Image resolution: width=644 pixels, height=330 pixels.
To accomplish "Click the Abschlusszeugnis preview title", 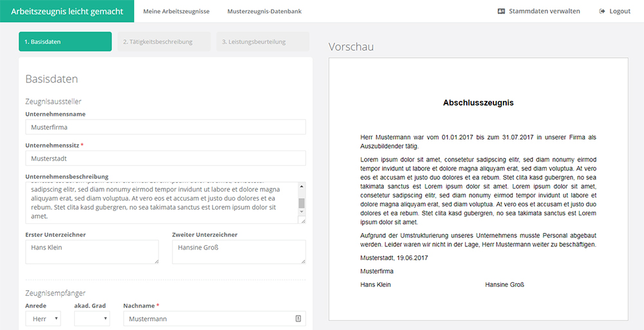I will click(478, 103).
